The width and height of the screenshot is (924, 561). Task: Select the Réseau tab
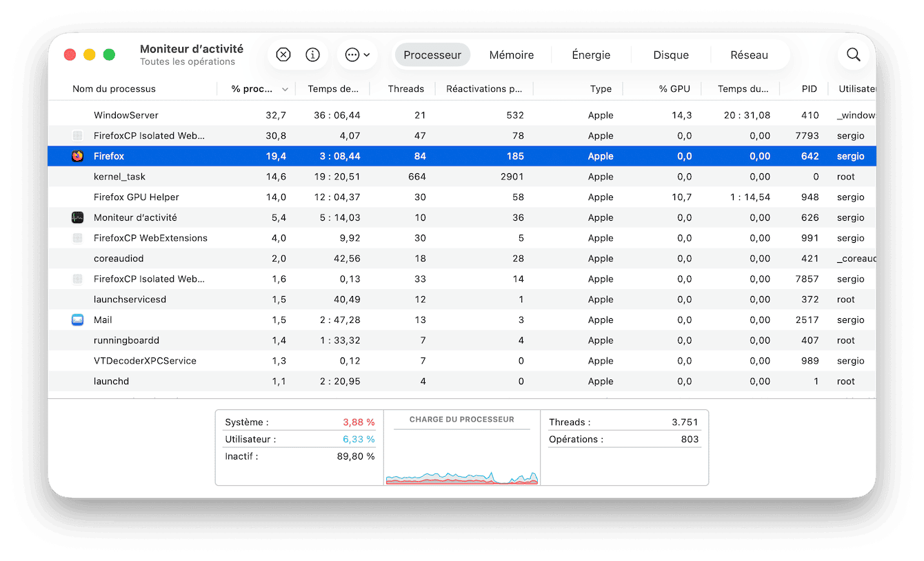[750, 55]
